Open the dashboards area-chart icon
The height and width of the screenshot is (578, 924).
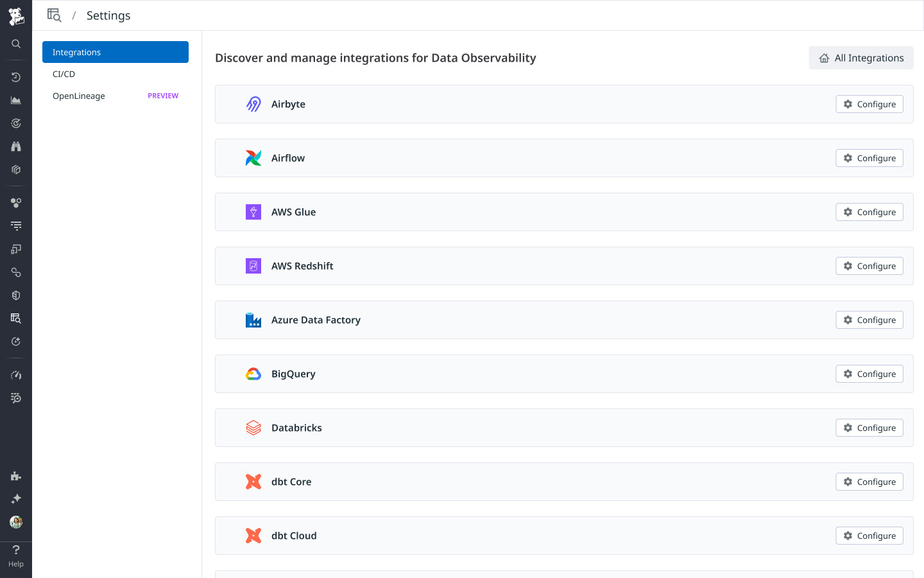pyautogui.click(x=16, y=100)
